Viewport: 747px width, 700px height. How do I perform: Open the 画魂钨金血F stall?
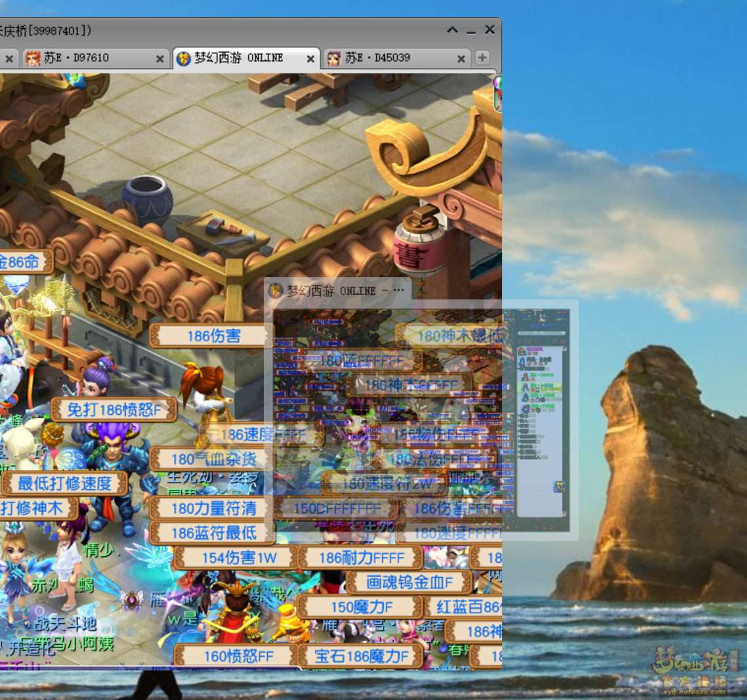pyautogui.click(x=410, y=582)
